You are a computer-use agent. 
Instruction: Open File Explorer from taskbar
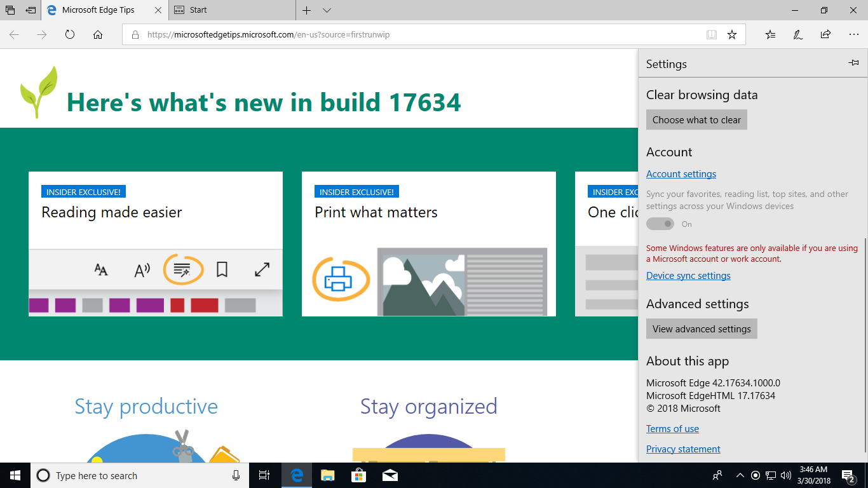click(328, 475)
